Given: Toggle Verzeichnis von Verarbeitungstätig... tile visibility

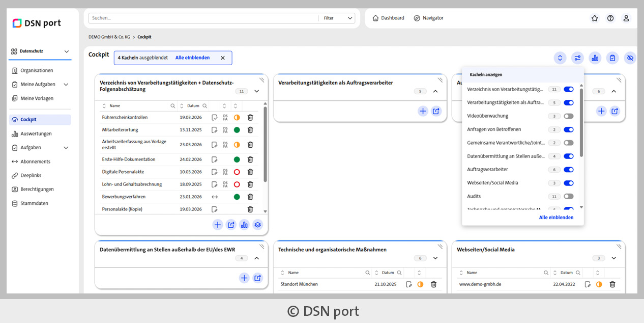Looking at the screenshot, I should [x=569, y=89].
